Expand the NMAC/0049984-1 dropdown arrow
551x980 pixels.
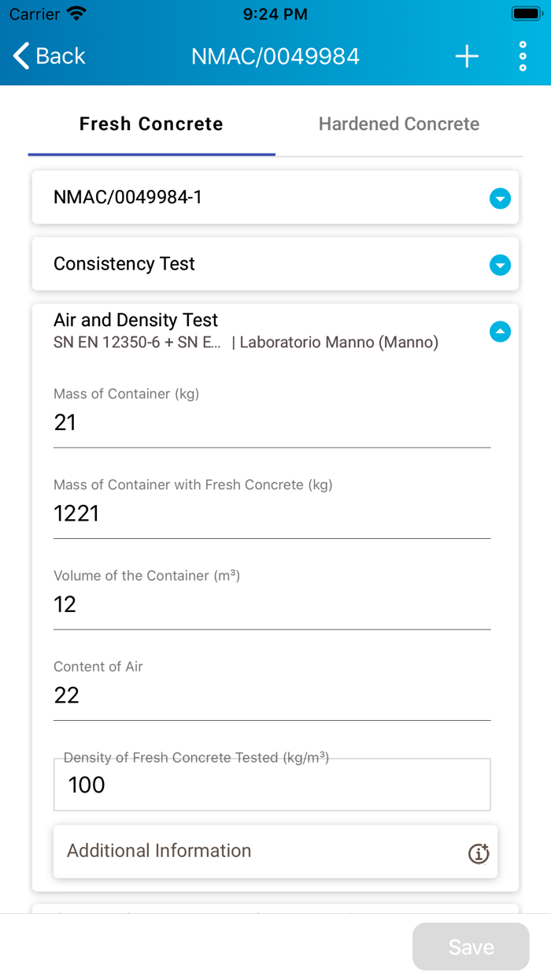(x=500, y=199)
